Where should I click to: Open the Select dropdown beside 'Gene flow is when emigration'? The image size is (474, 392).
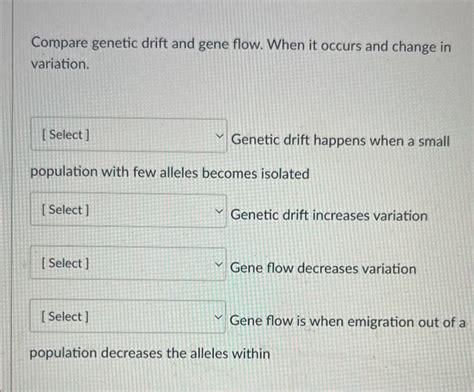tap(128, 316)
